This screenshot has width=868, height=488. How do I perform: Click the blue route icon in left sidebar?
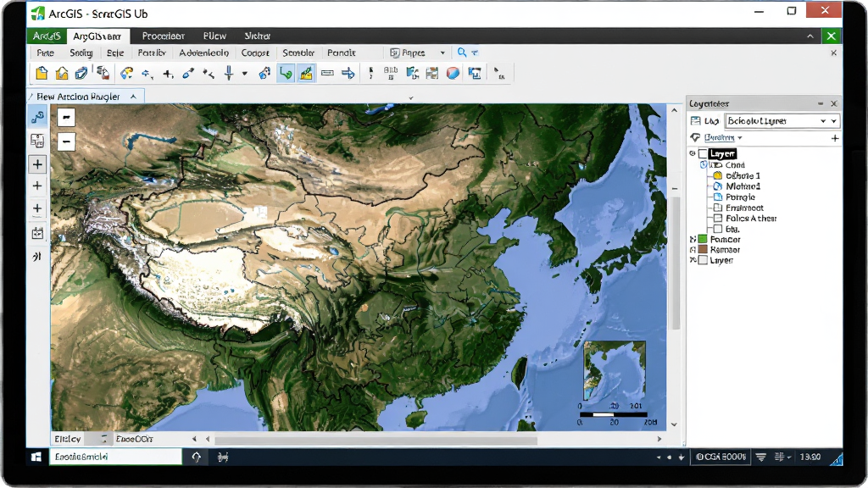tap(37, 117)
